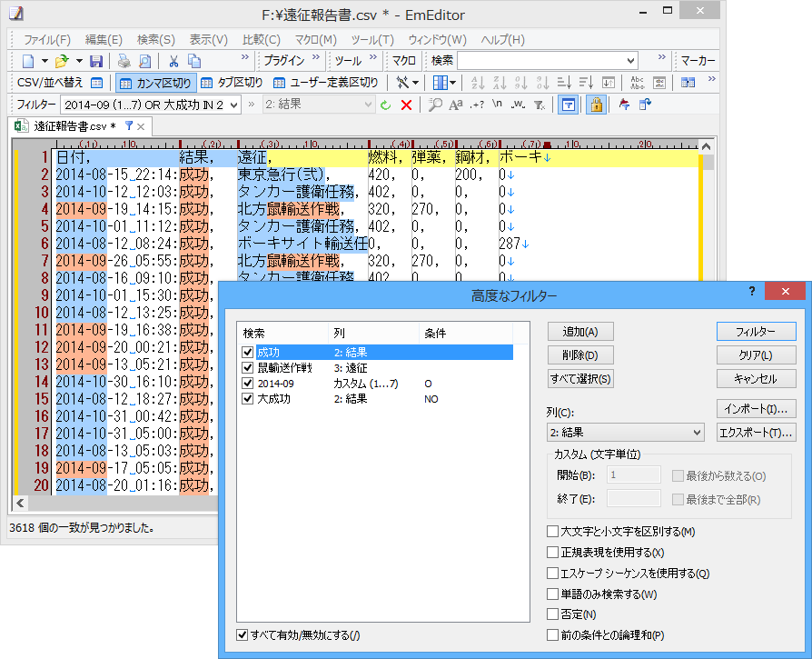This screenshot has width=812, height=659.
Task: Click the 追加(A) button
Action: [x=580, y=332]
